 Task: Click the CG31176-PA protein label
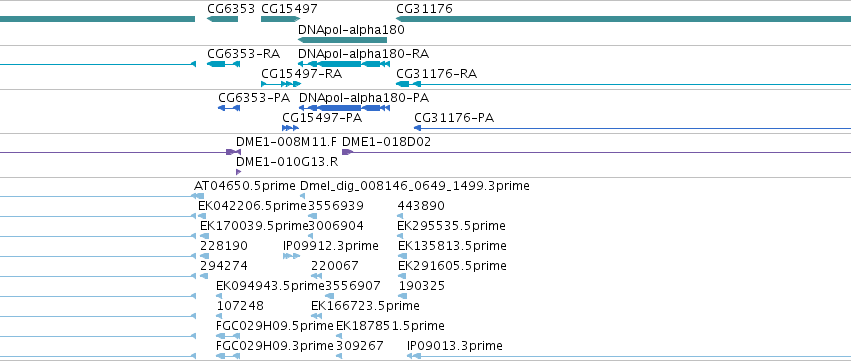(x=454, y=118)
